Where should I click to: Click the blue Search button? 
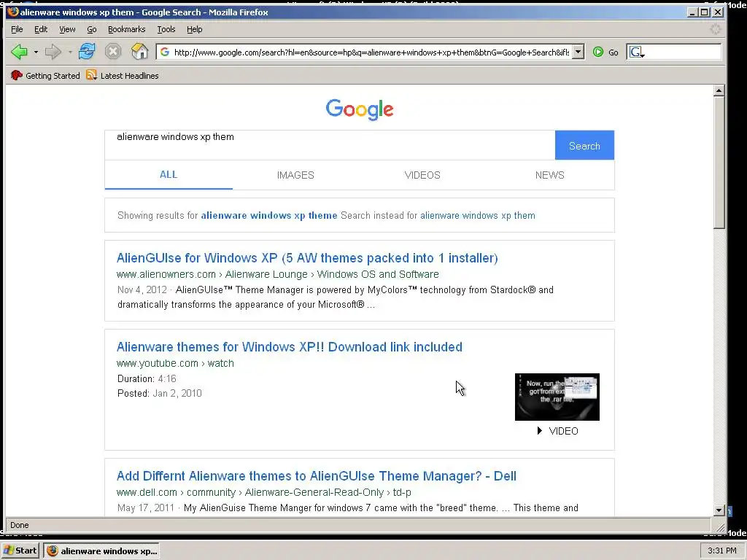point(584,145)
